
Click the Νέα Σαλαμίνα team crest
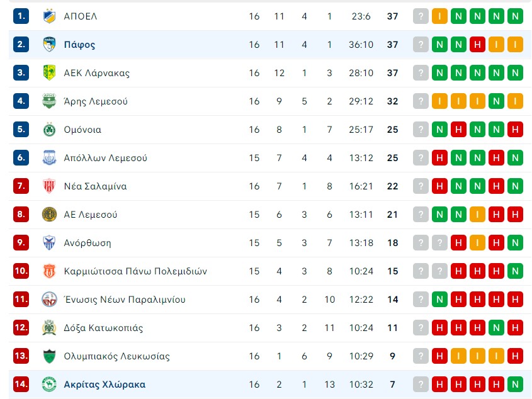(x=49, y=186)
